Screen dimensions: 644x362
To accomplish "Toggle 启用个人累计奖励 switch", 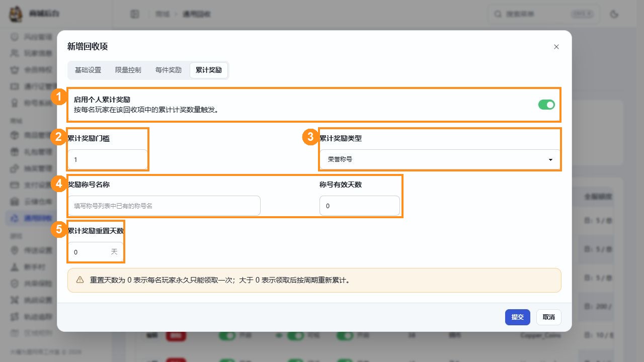I will (x=546, y=105).
